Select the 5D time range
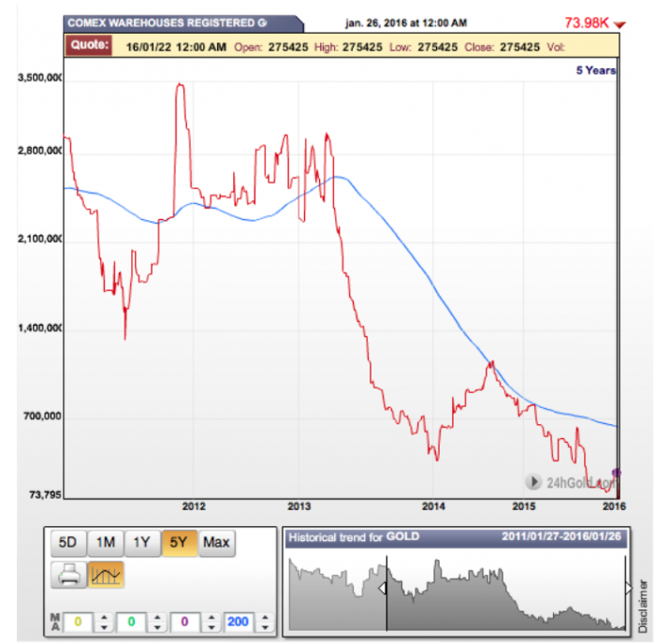This screenshot has width=655, height=644. [69, 542]
